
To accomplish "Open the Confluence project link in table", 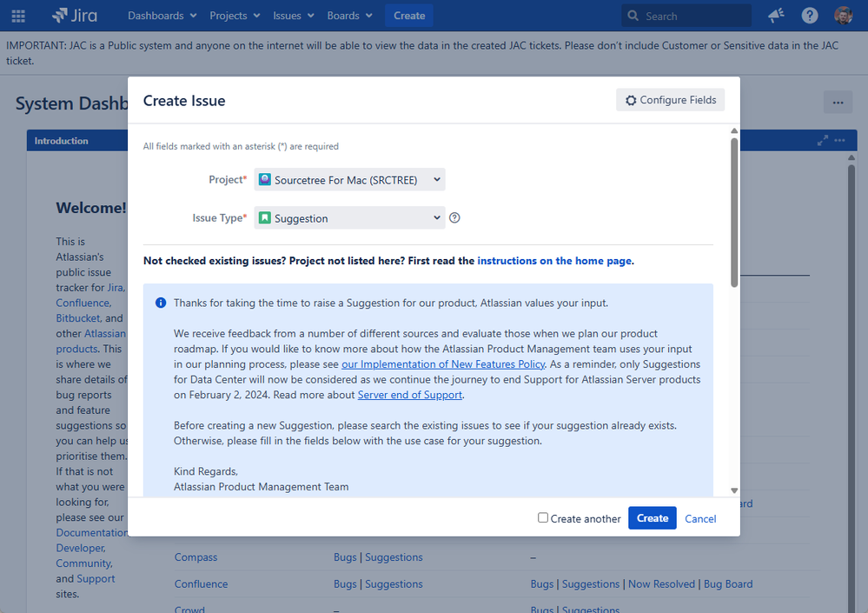I will tap(201, 583).
